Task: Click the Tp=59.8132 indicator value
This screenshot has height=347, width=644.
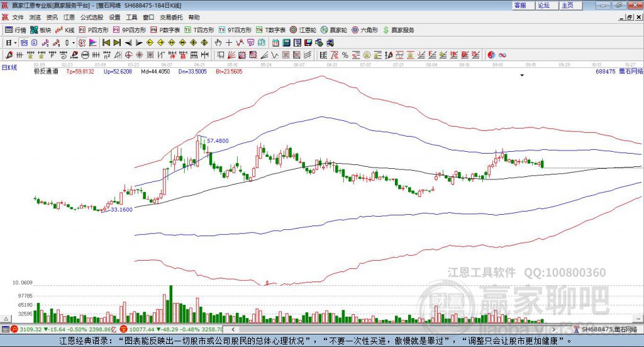Action: point(80,72)
